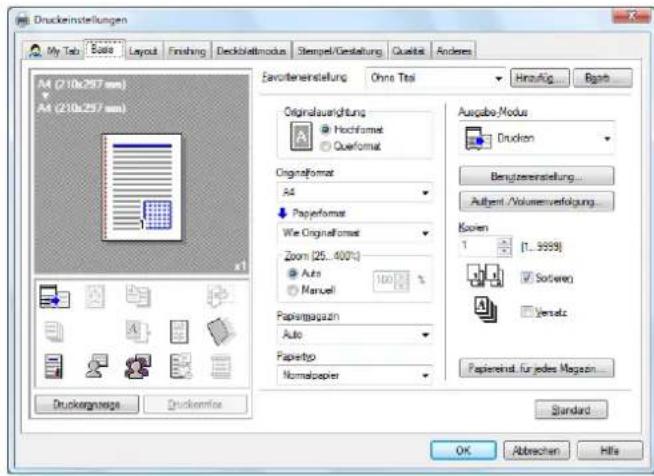Click the faded multi-page stack icon in the grid's second row
The image size is (654, 476).
(54, 332)
